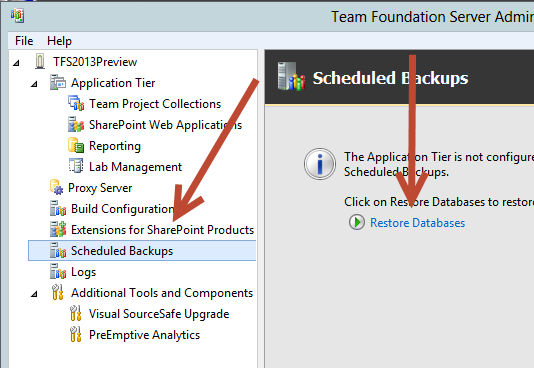Collapse the Application Tier tree node
Image resolution: width=534 pixels, height=368 pixels.
click(34, 84)
